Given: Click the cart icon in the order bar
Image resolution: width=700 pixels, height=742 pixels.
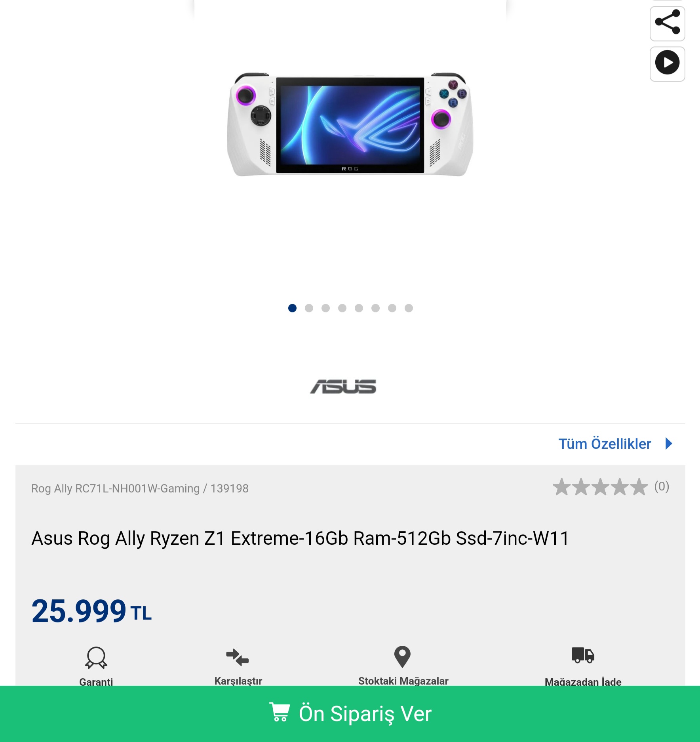Looking at the screenshot, I should tap(280, 712).
